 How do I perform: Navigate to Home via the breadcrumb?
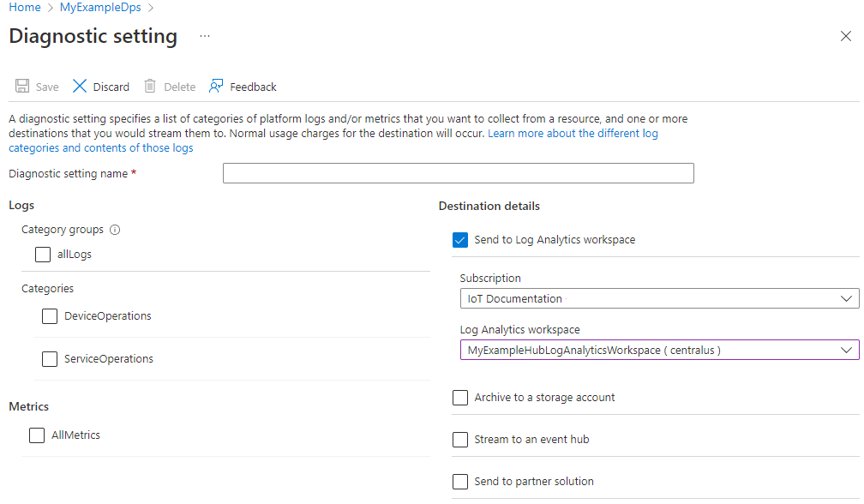[25, 7]
